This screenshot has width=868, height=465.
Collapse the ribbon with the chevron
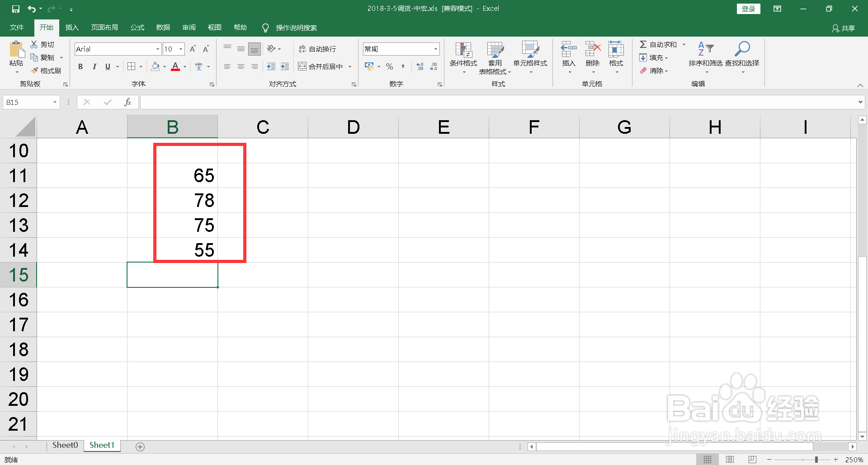click(x=860, y=85)
